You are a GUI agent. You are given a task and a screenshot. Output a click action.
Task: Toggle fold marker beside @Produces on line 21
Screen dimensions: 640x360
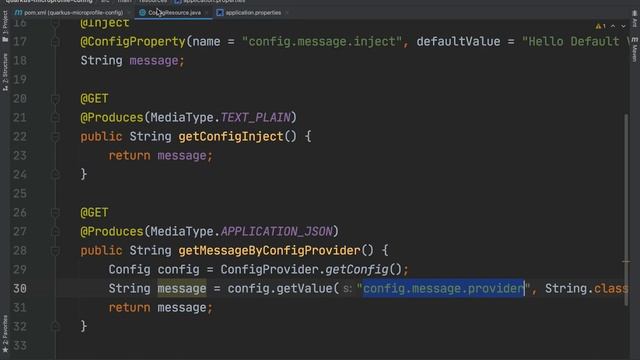[55, 118]
